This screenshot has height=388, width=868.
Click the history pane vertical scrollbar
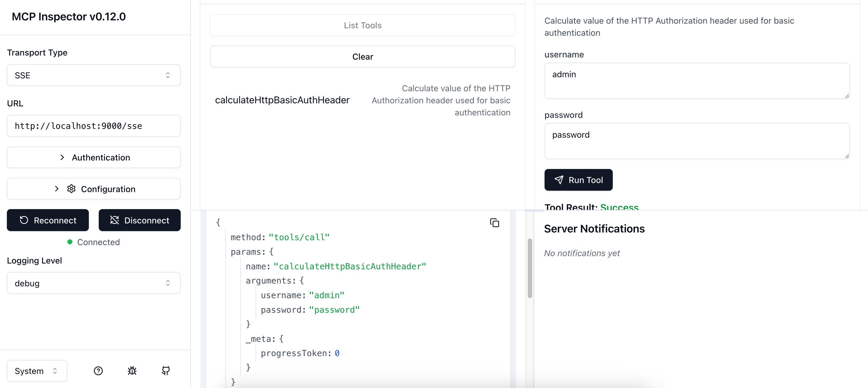(x=530, y=268)
